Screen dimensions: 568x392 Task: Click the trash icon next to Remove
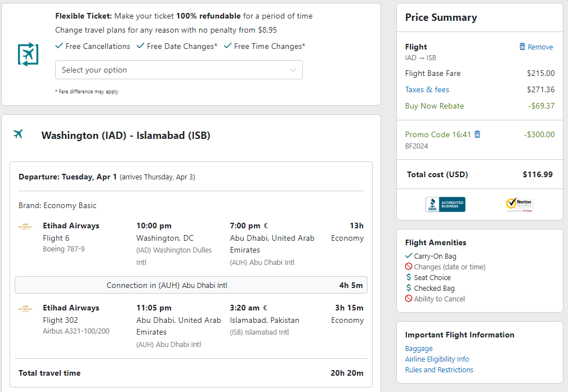[522, 46]
